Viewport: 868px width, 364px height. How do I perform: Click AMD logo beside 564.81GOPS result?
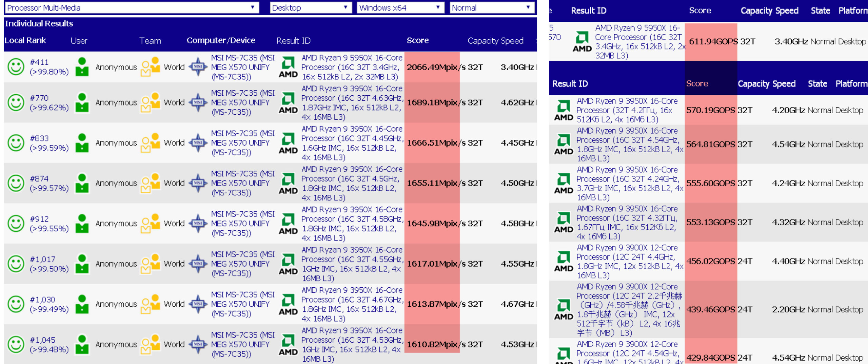564,145
